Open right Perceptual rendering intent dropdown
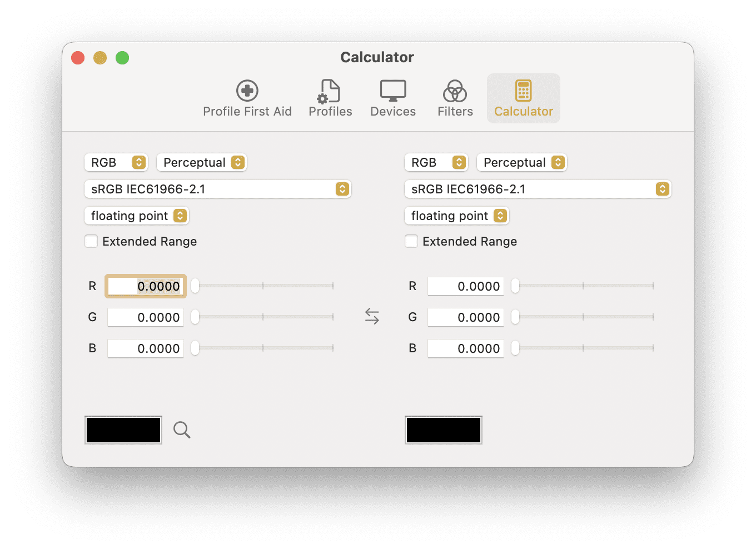The width and height of the screenshot is (756, 549). pyautogui.click(x=521, y=162)
